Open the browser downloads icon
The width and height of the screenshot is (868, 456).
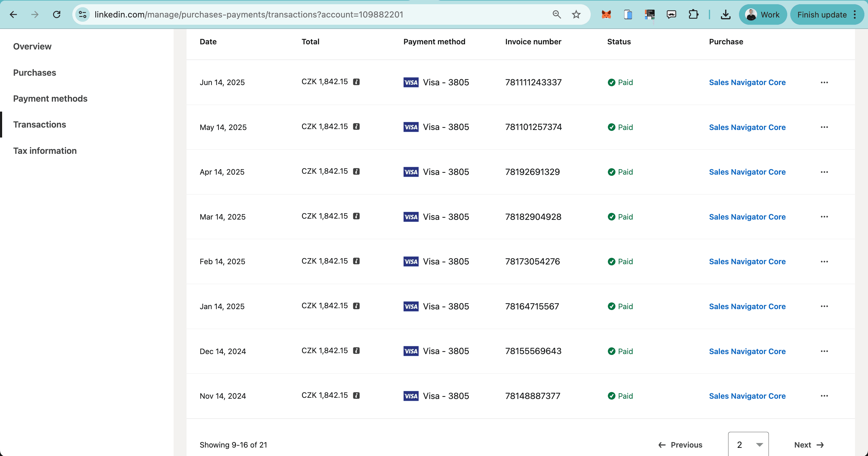tap(725, 14)
